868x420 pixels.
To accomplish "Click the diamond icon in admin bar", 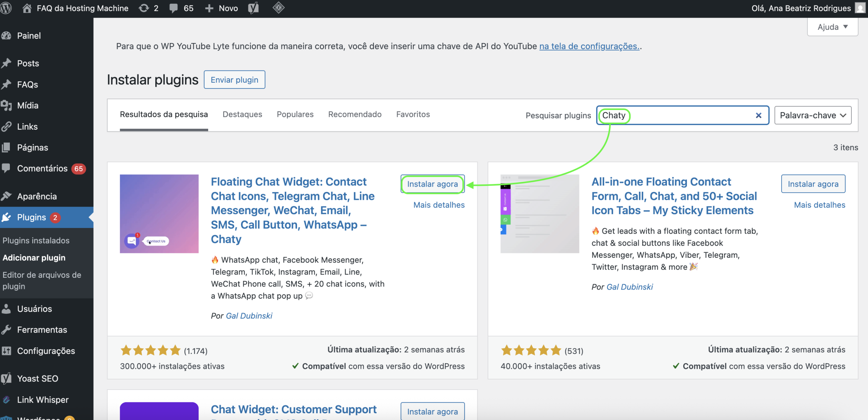I will point(278,8).
